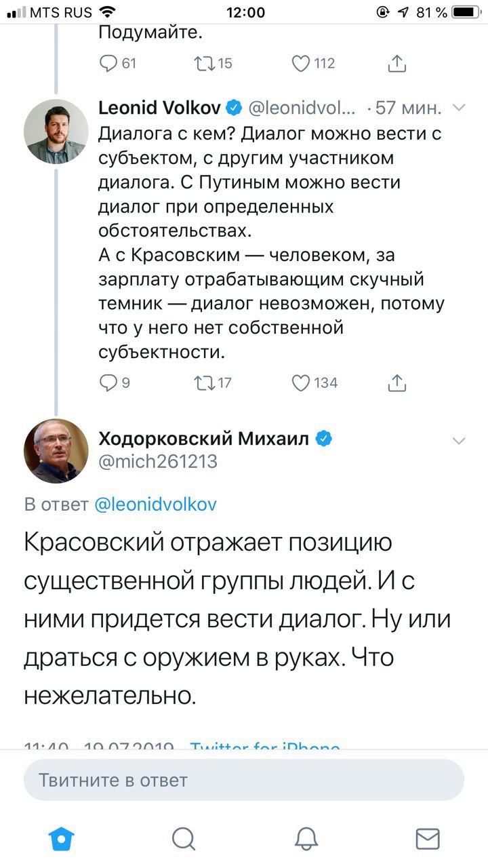
Task: Open the Search tab
Action: point(183,839)
